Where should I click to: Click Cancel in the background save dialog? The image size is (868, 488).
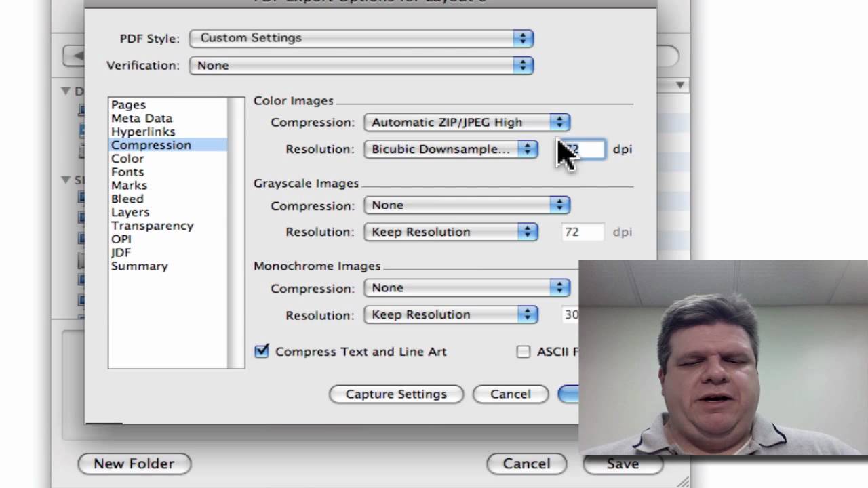(527, 464)
